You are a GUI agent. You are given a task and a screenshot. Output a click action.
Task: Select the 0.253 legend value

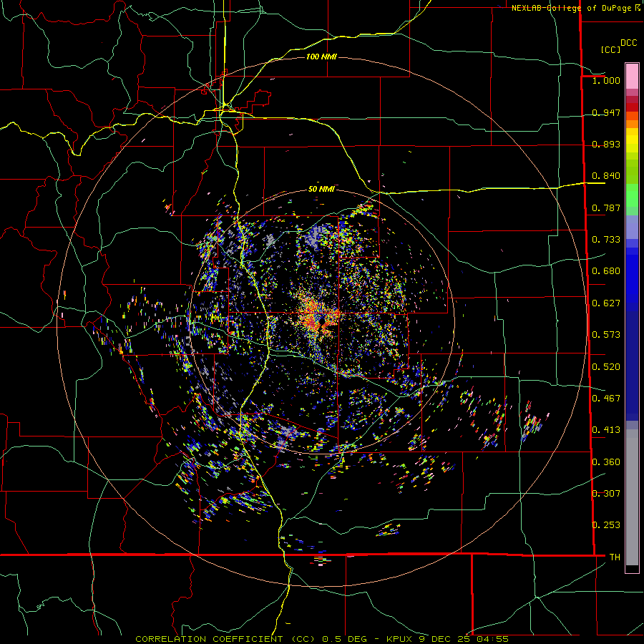pos(606,525)
